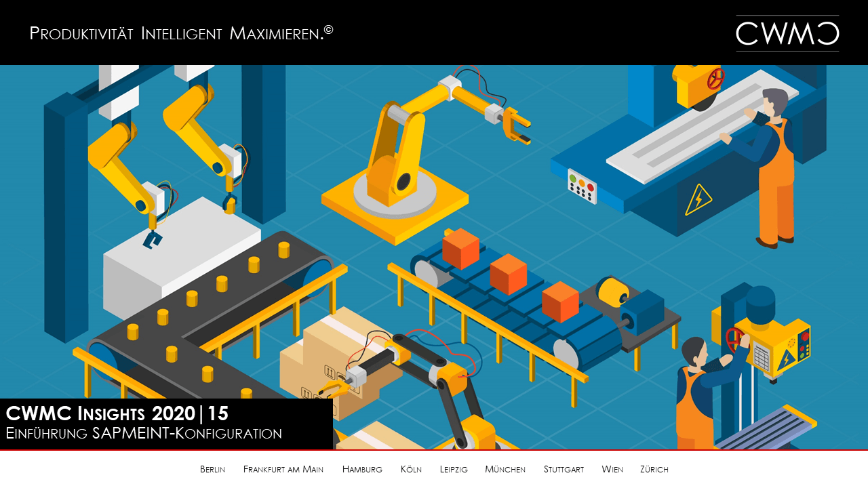Screen dimensions: 868x488
Task: Click the CWMC logo top right
Action: click(x=787, y=32)
